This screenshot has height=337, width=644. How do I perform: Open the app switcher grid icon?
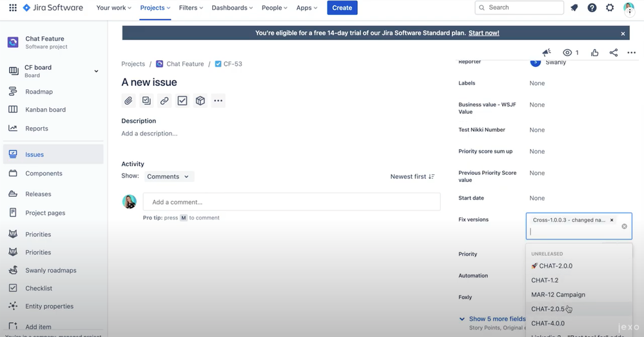pos(13,7)
